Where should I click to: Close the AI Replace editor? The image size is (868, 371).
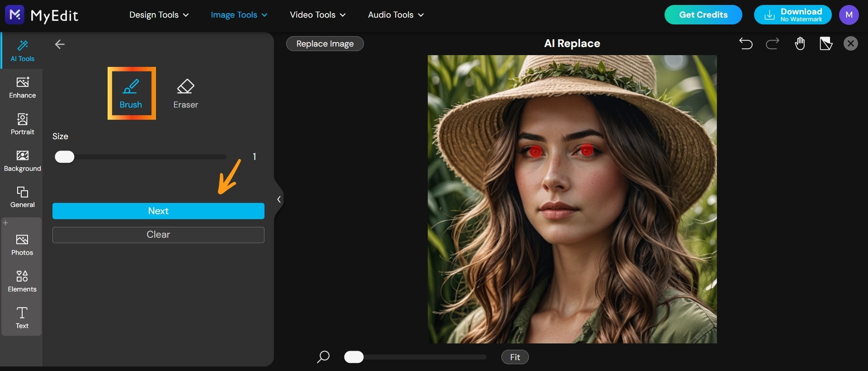click(851, 43)
